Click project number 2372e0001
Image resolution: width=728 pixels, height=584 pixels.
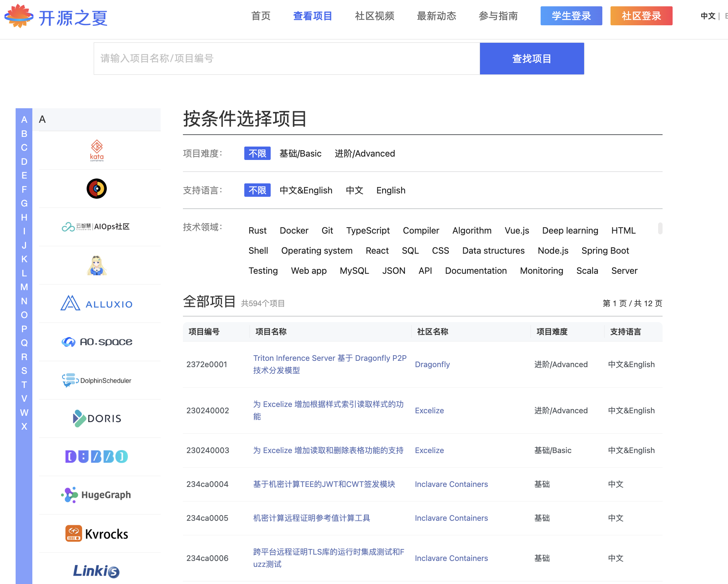(x=207, y=364)
